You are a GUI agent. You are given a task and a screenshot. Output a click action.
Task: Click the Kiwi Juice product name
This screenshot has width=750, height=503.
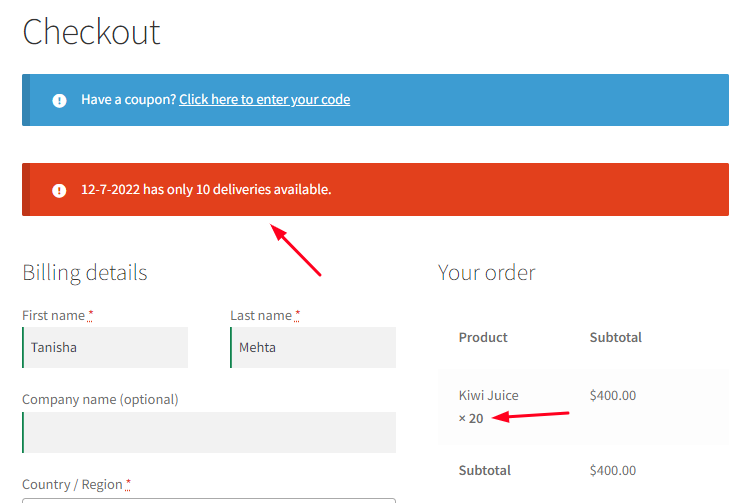488,396
